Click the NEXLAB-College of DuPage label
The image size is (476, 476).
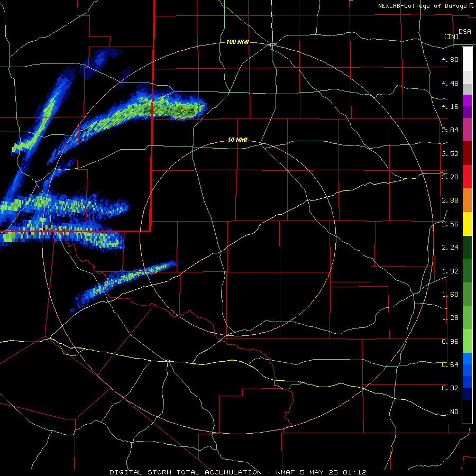pyautogui.click(x=422, y=6)
